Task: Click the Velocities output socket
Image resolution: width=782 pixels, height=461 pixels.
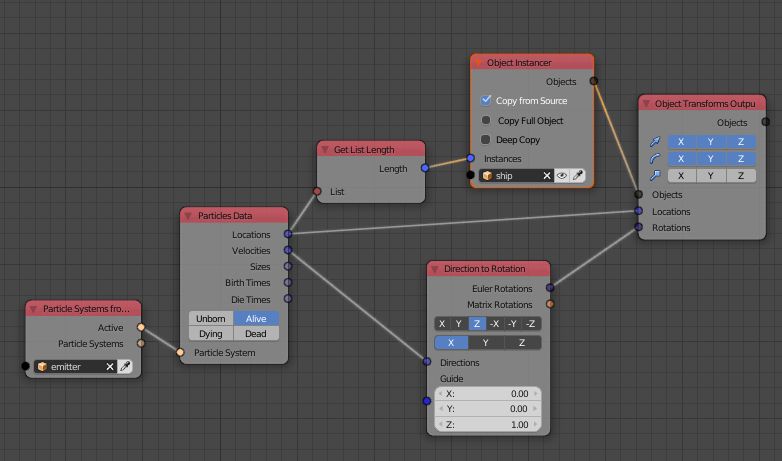Action: 288,250
